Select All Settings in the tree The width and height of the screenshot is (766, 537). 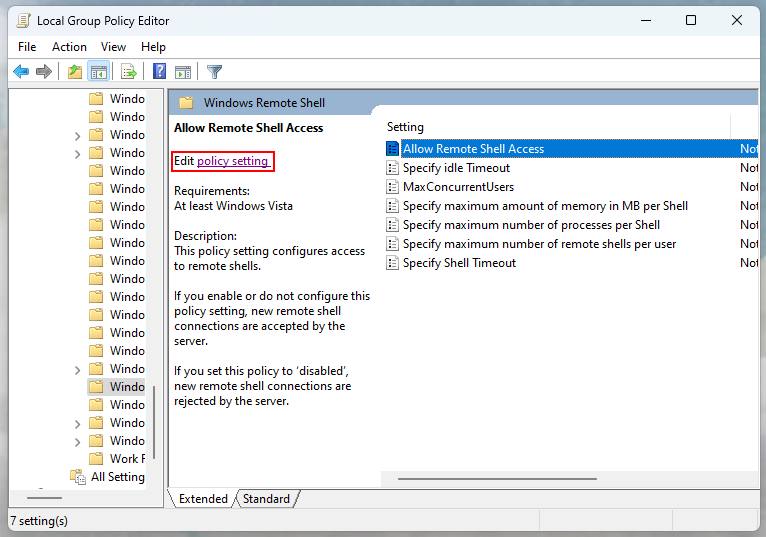coord(117,477)
